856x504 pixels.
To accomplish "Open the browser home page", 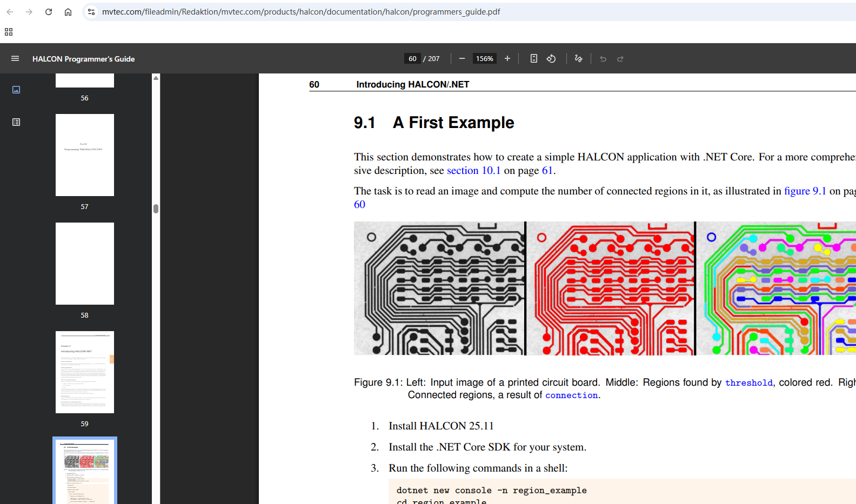I will pyautogui.click(x=68, y=12).
